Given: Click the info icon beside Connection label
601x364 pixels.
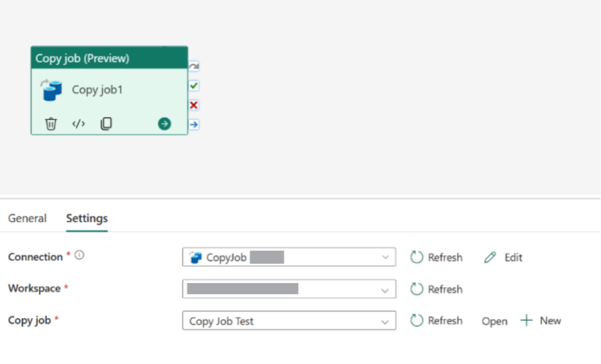Looking at the screenshot, I should point(80,256).
